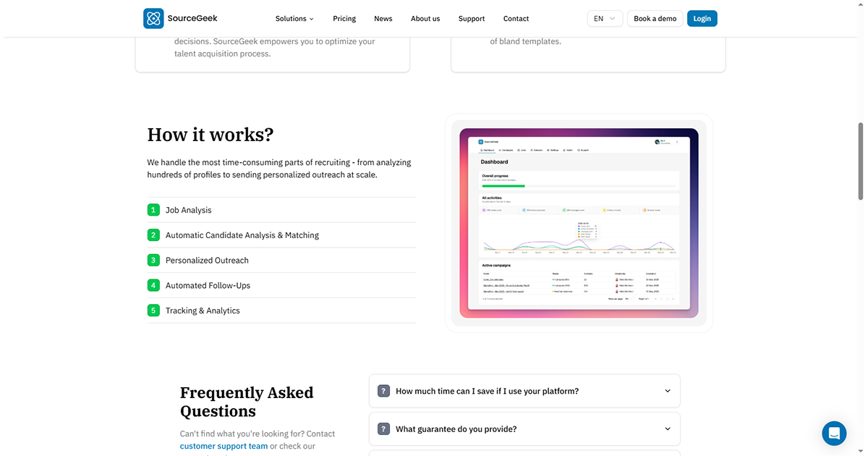This screenshot has height=456, width=868.
Task: Click the SourceGeek logo icon
Action: (x=153, y=18)
